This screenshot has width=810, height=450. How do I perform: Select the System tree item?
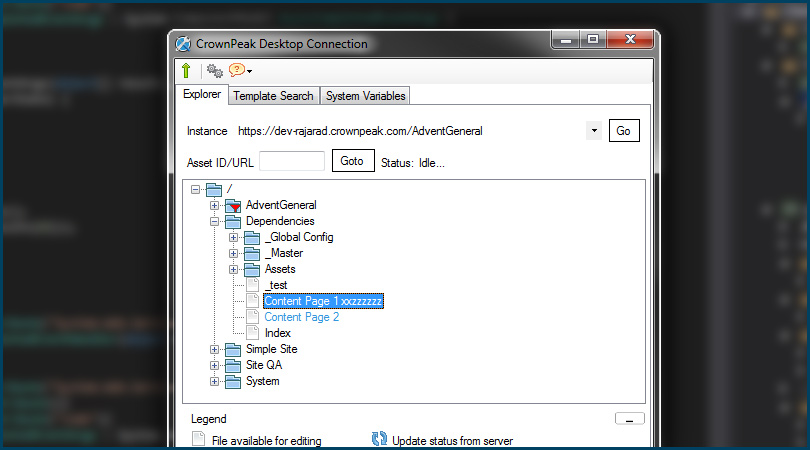pyautogui.click(x=262, y=381)
